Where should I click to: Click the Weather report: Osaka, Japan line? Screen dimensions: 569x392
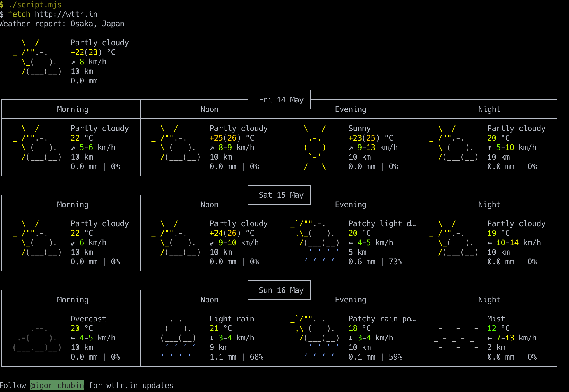62,24
